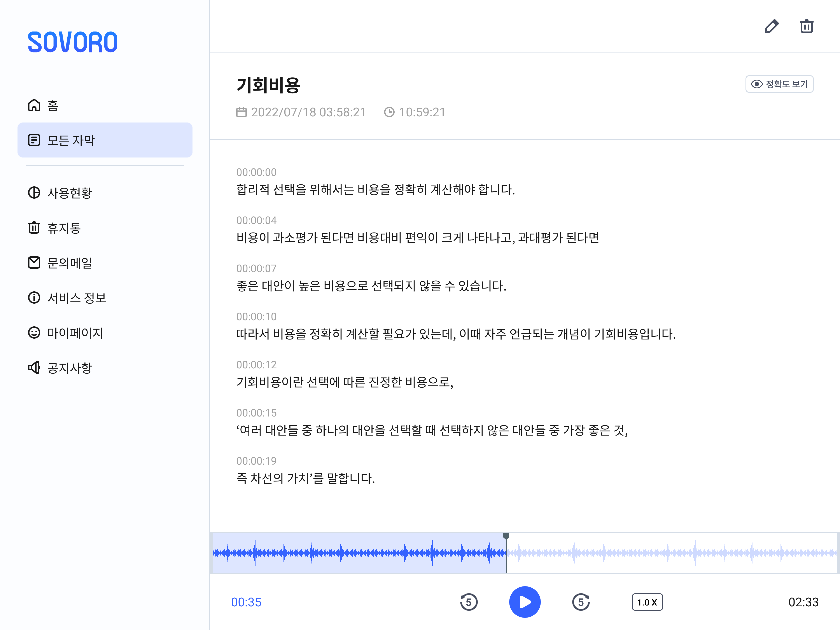The height and width of the screenshot is (630, 840).
Task: Toggle 정확도 보기 accuracy view
Action: click(779, 84)
